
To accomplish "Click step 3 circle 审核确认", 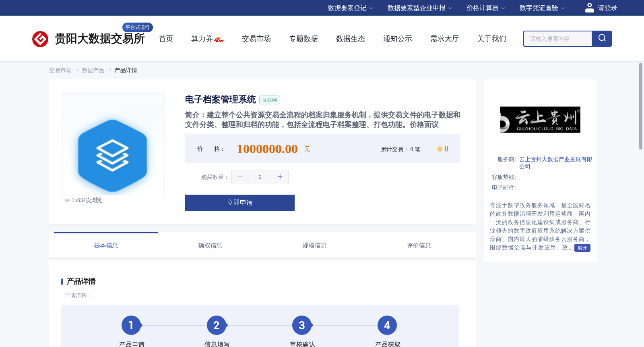I will tap(302, 325).
